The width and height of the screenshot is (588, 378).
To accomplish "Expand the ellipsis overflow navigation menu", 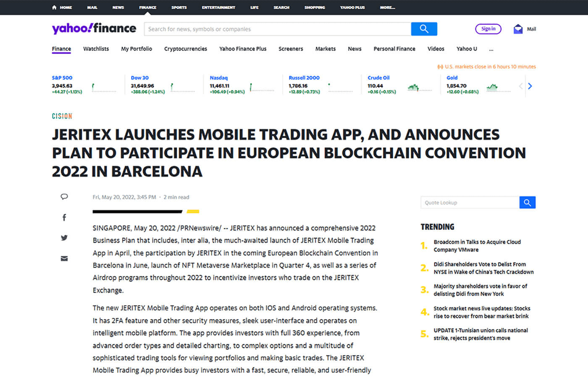I will [x=491, y=49].
